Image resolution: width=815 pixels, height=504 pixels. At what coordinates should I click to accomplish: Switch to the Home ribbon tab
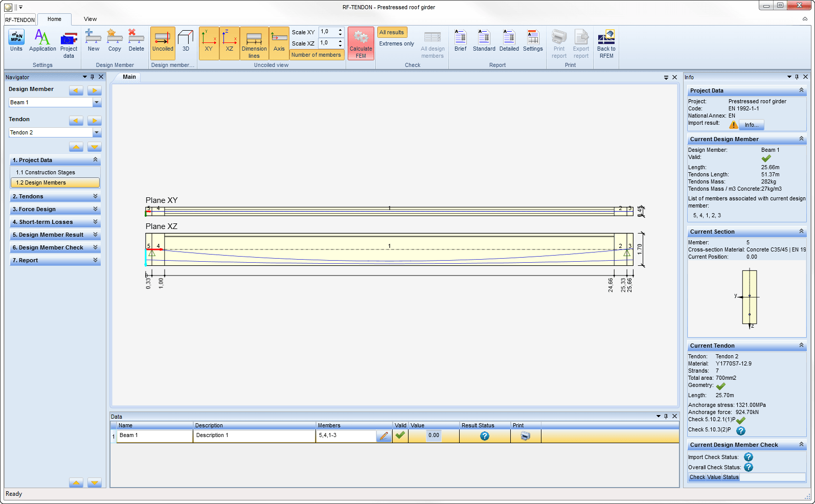coord(54,19)
